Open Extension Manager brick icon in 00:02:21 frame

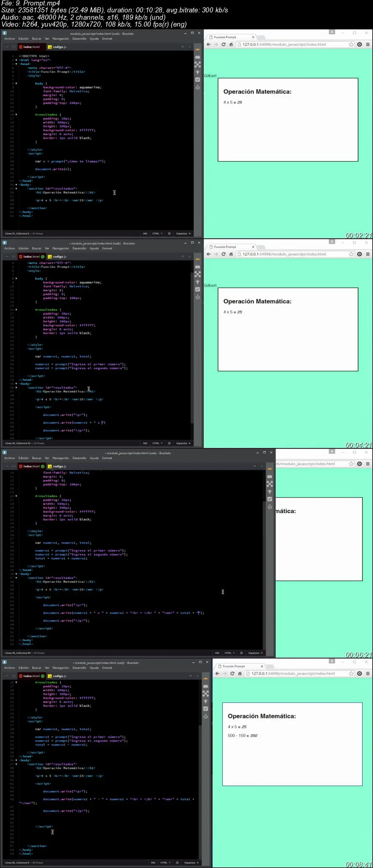198,57
